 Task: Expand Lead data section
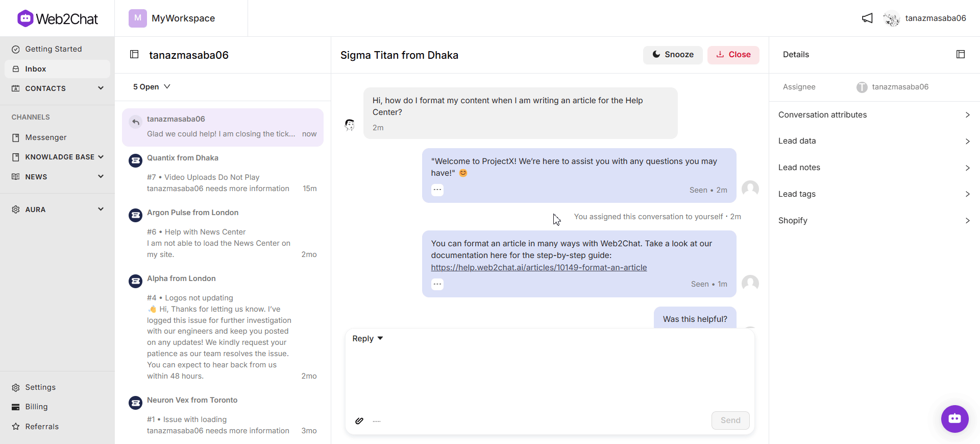[x=874, y=141]
